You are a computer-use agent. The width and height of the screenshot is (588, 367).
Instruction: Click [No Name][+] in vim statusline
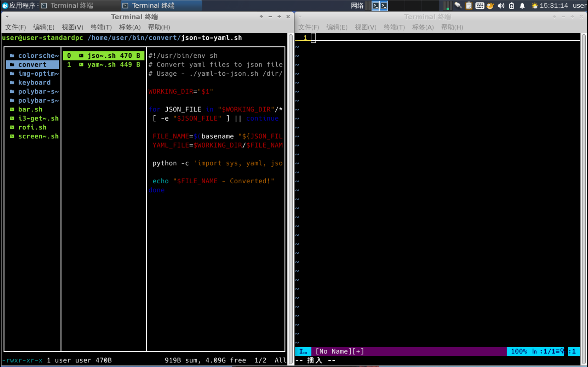coord(339,351)
